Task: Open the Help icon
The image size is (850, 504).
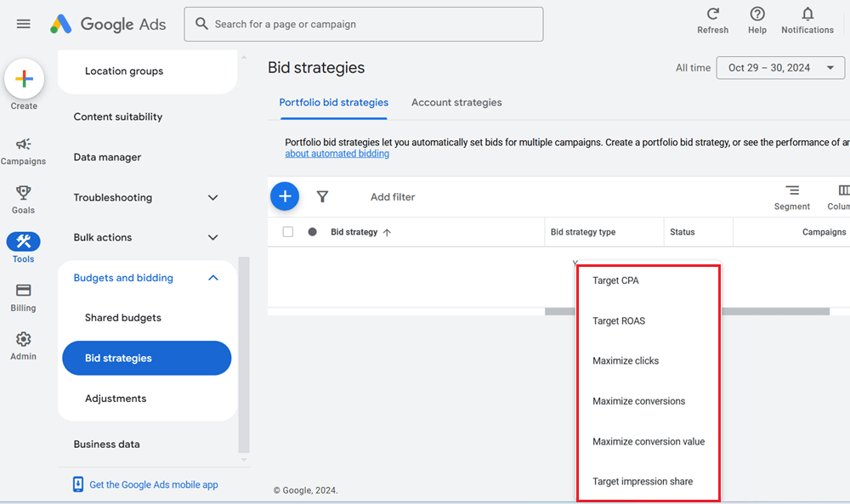Action: click(756, 15)
